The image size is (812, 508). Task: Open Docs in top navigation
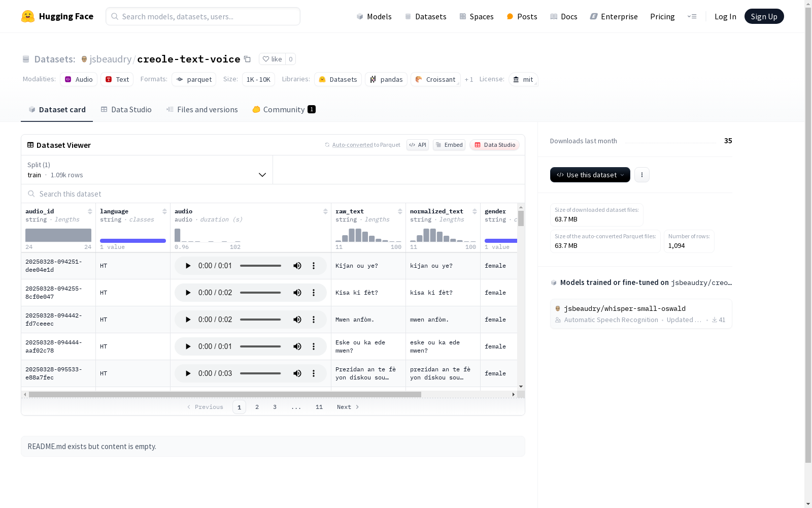coord(564,16)
